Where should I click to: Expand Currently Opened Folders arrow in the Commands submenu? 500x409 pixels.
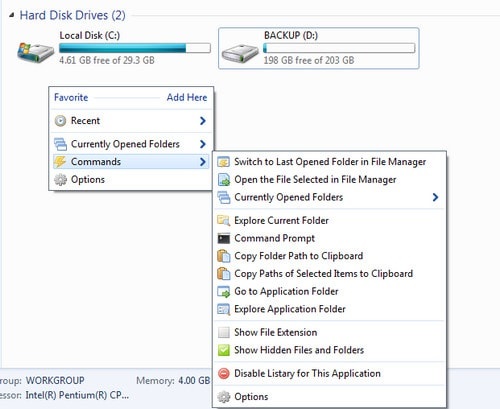tap(435, 197)
